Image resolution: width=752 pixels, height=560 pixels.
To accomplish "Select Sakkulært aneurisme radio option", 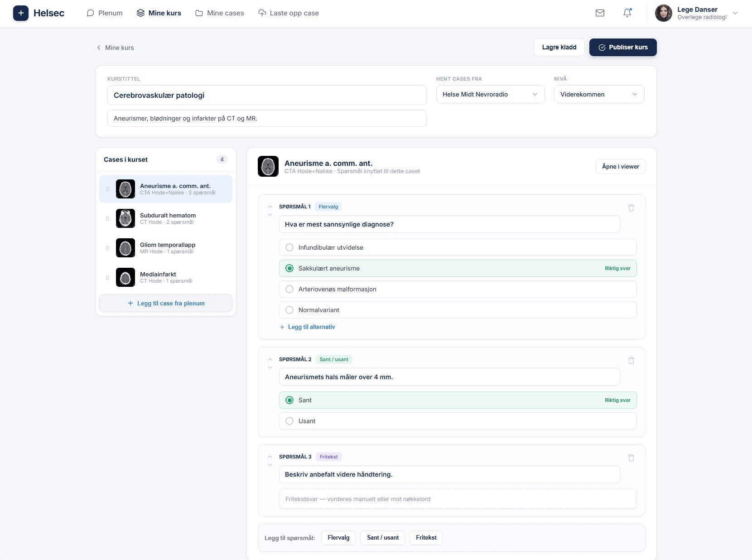I will point(289,268).
